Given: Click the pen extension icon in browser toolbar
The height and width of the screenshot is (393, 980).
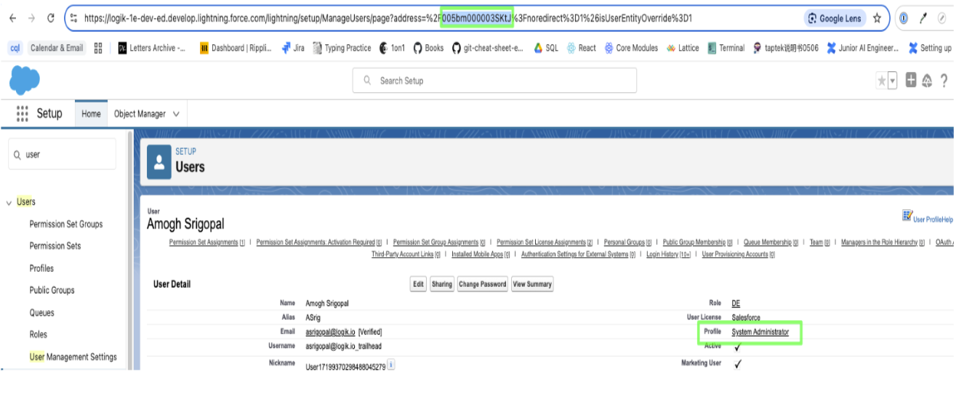Looking at the screenshot, I should (x=923, y=18).
